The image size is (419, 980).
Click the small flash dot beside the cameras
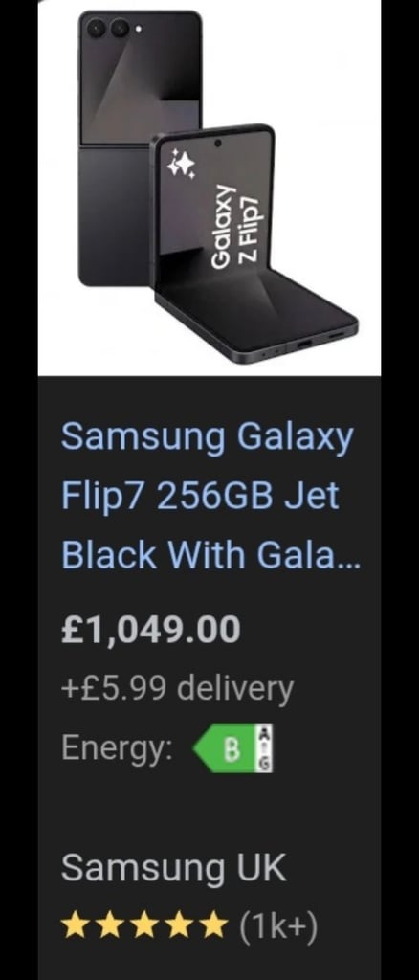138,28
